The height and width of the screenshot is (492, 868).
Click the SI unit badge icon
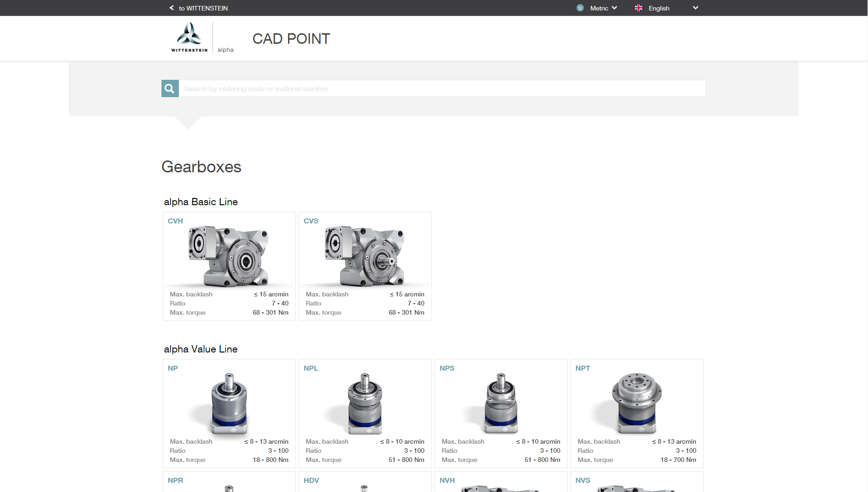coord(580,8)
